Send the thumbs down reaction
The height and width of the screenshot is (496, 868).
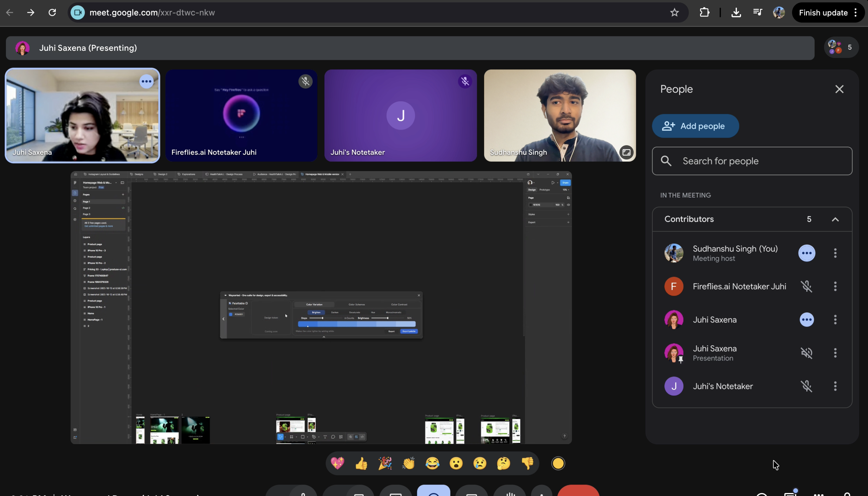[527, 463]
